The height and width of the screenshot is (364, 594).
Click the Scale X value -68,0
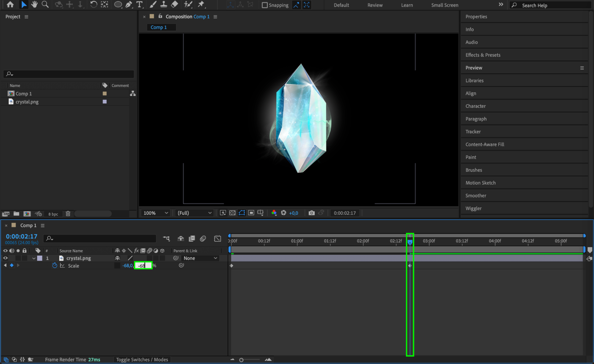pyautogui.click(x=127, y=265)
